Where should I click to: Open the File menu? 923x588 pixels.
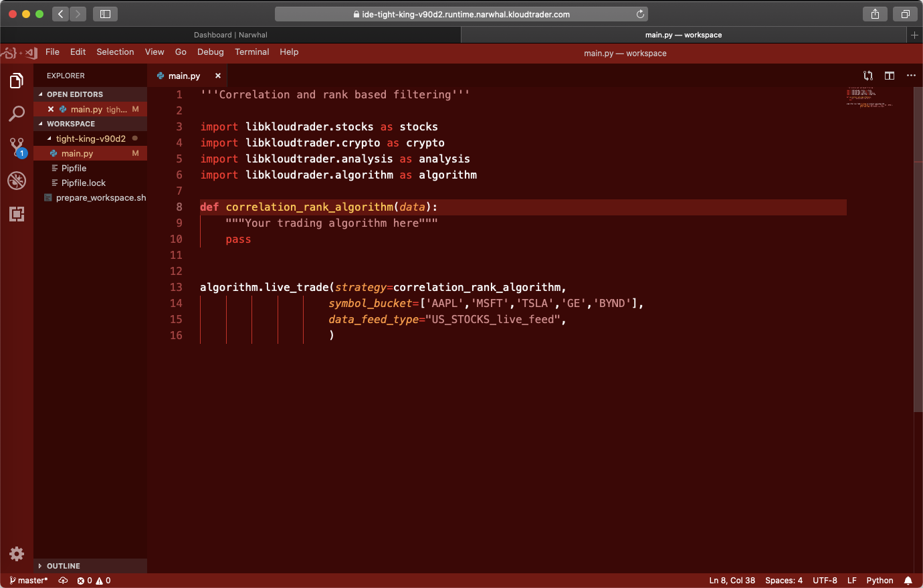(52, 52)
